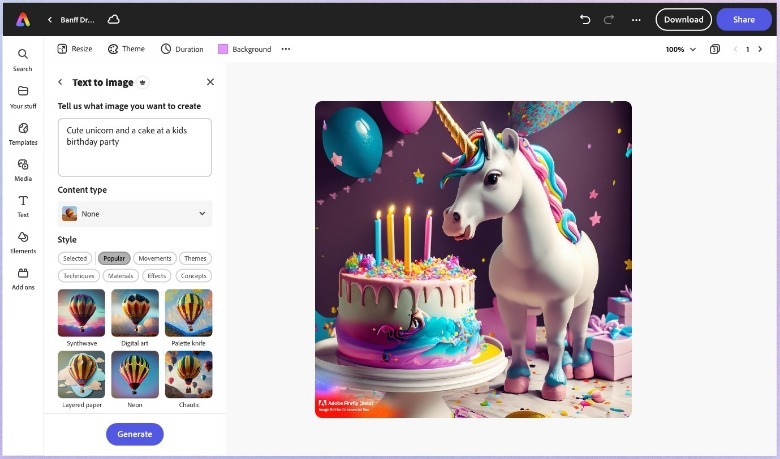
Task: Select the Concepts style filter
Action: 194,275
